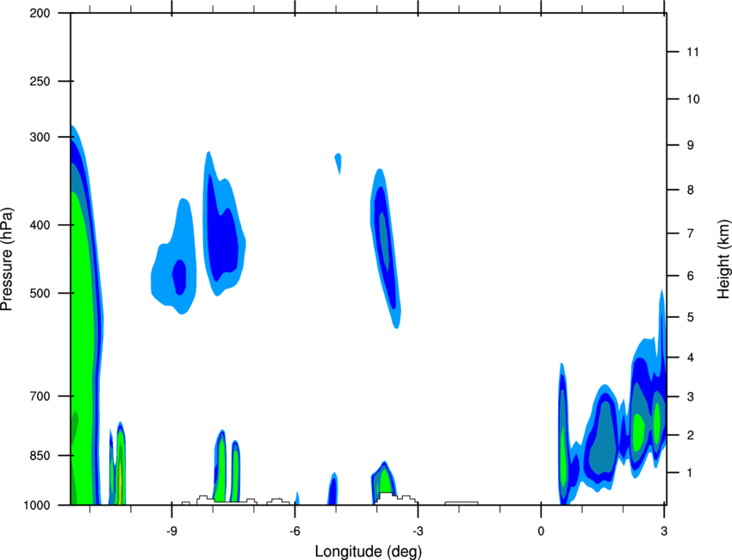
Task: Select the 300 pressure tick label
Action: coord(40,137)
